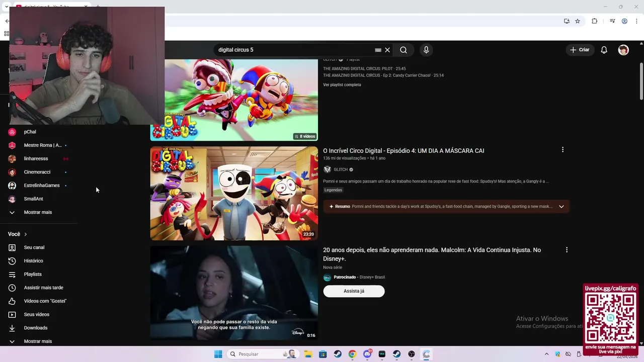Click the magnifier search button
The height and width of the screenshot is (362, 644).
tap(404, 50)
